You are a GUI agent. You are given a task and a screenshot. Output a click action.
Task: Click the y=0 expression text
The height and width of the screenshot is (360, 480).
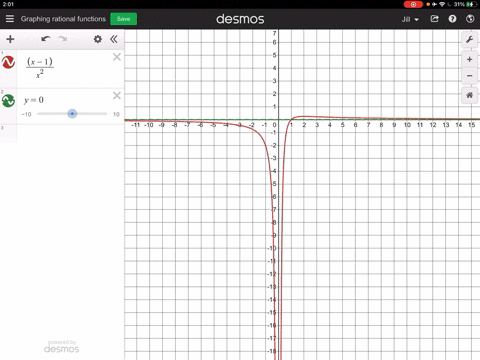coord(34,100)
